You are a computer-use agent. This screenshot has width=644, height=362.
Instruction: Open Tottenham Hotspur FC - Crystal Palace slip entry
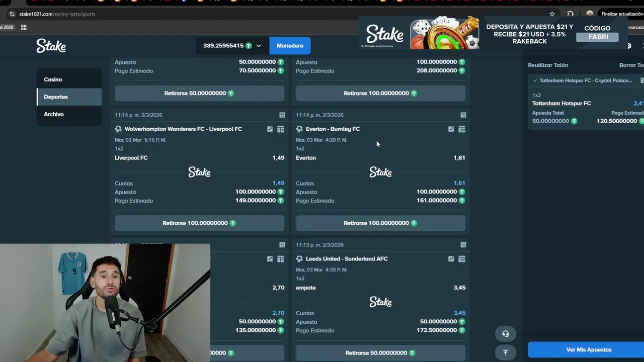(586, 80)
